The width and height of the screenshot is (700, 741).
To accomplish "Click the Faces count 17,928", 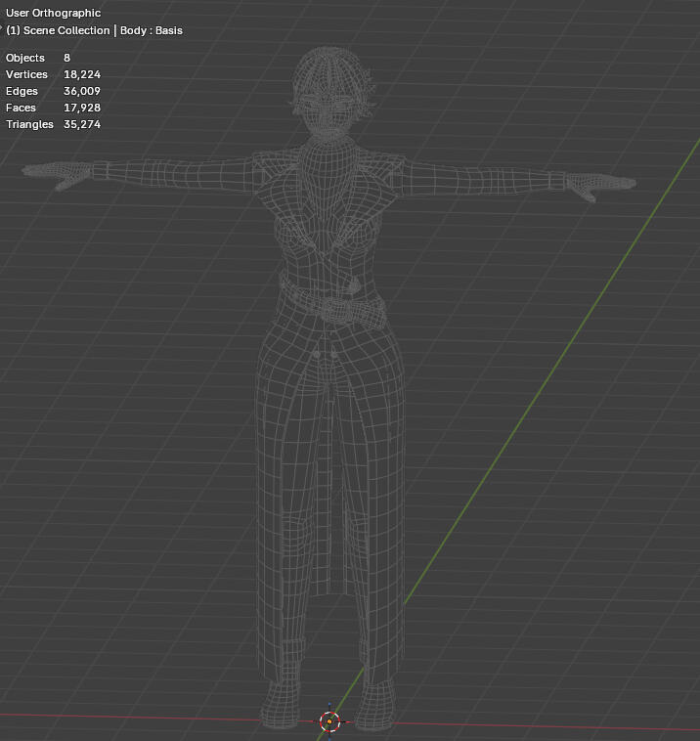I will (x=82, y=108).
